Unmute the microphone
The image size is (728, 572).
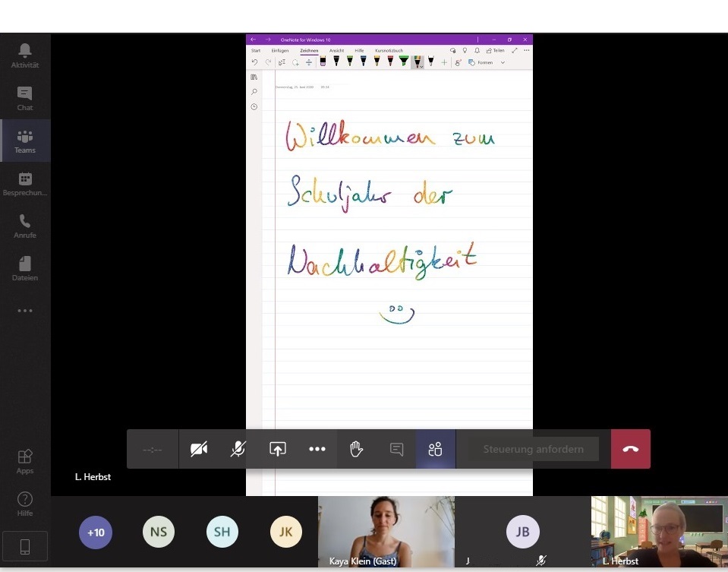point(238,449)
